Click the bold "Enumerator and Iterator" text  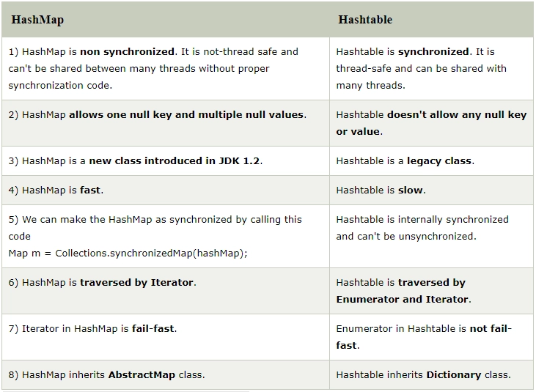point(403,299)
